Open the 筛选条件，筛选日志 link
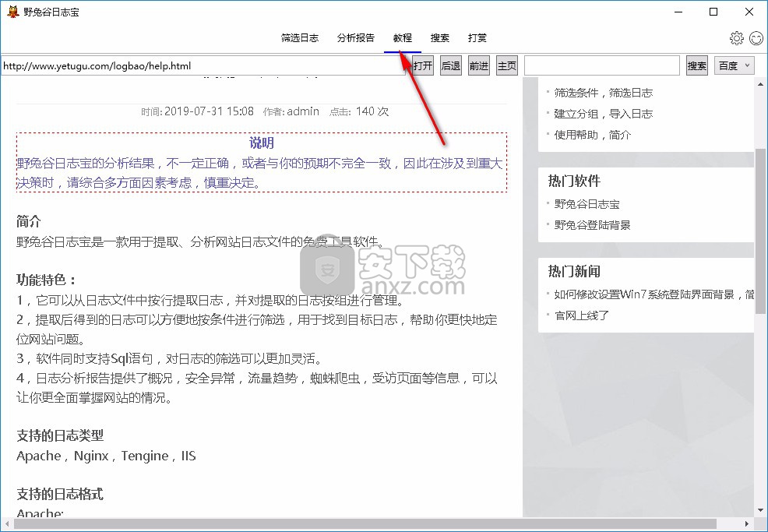This screenshot has height=532, width=768. click(604, 93)
